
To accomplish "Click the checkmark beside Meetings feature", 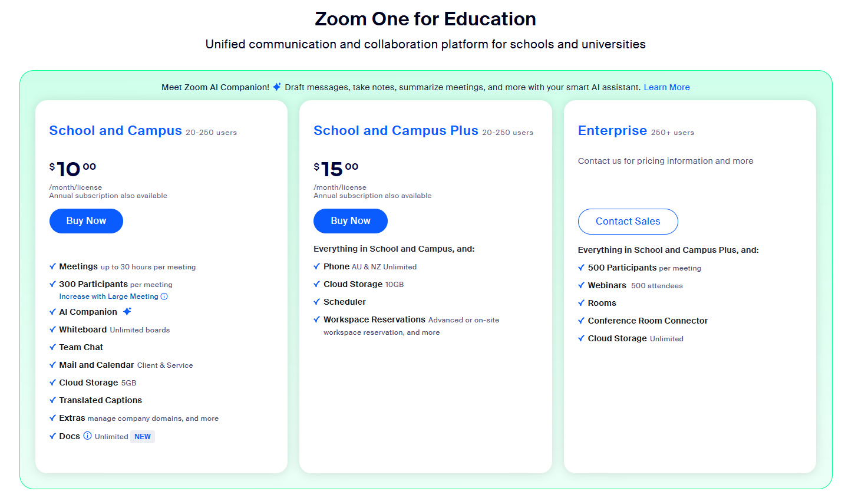I will (x=52, y=266).
